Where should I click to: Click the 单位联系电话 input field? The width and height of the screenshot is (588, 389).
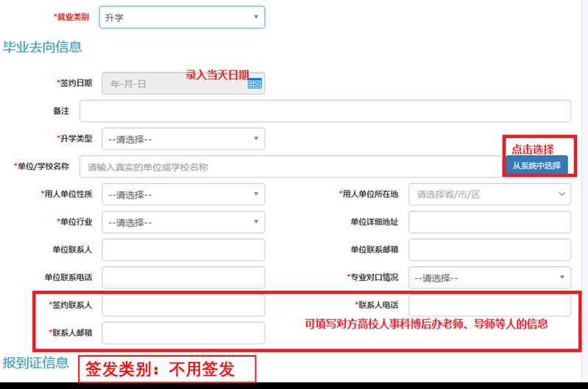coord(183,278)
